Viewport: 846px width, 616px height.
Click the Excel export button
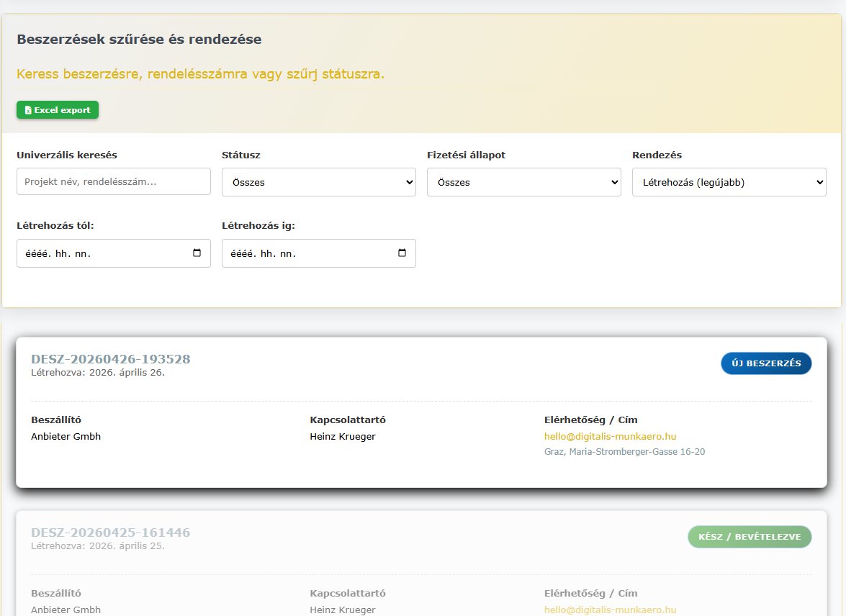click(58, 110)
